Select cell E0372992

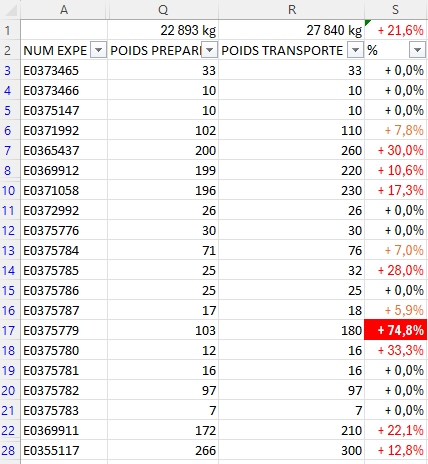[64, 211]
